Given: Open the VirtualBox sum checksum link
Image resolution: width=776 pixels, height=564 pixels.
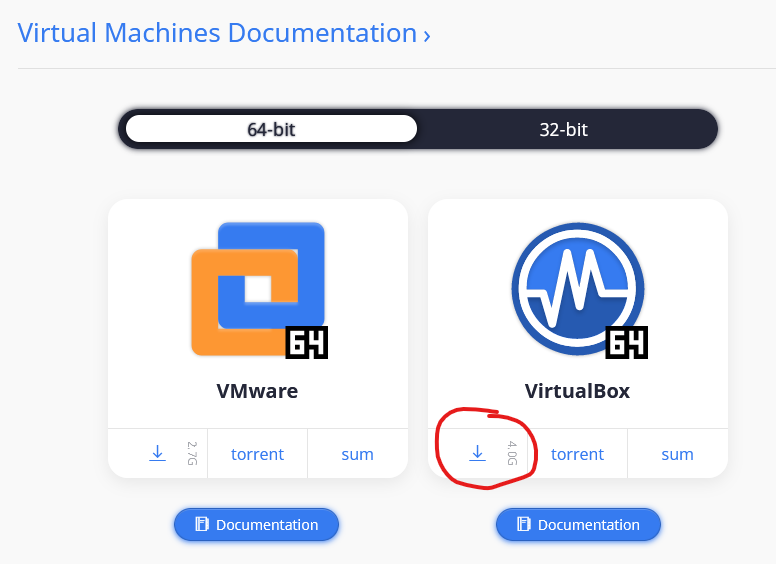Looking at the screenshot, I should coord(677,454).
